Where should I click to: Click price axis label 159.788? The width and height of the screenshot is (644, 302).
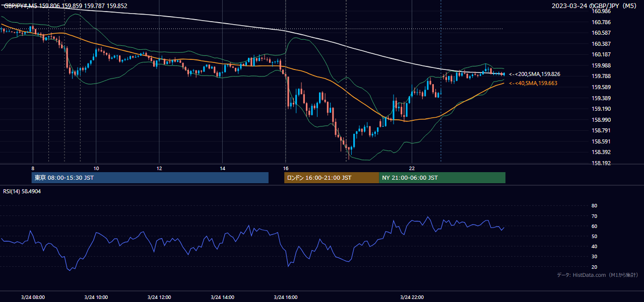601,76
